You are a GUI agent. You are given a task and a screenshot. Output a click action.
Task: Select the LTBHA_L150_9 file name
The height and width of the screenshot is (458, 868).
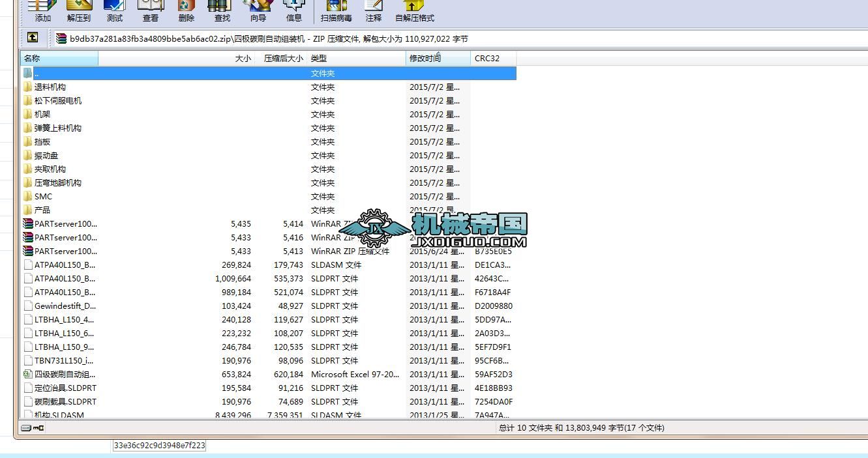coord(64,347)
